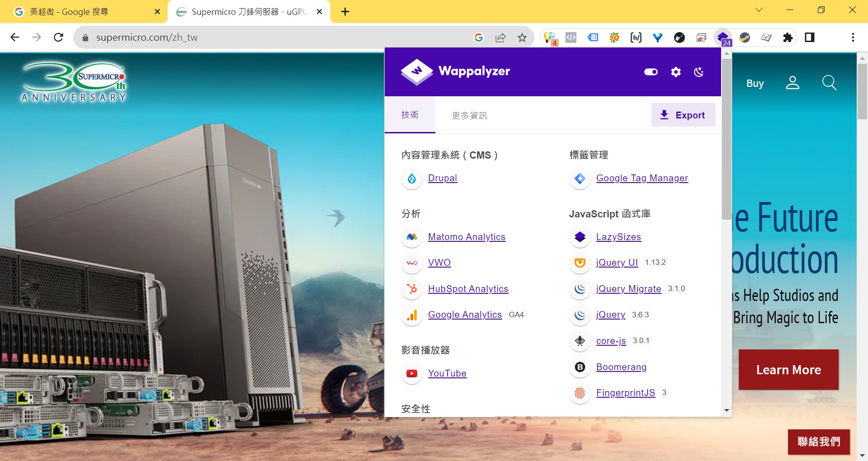Click the LazySizes icon
The width and height of the screenshot is (868, 461).
[x=580, y=237]
